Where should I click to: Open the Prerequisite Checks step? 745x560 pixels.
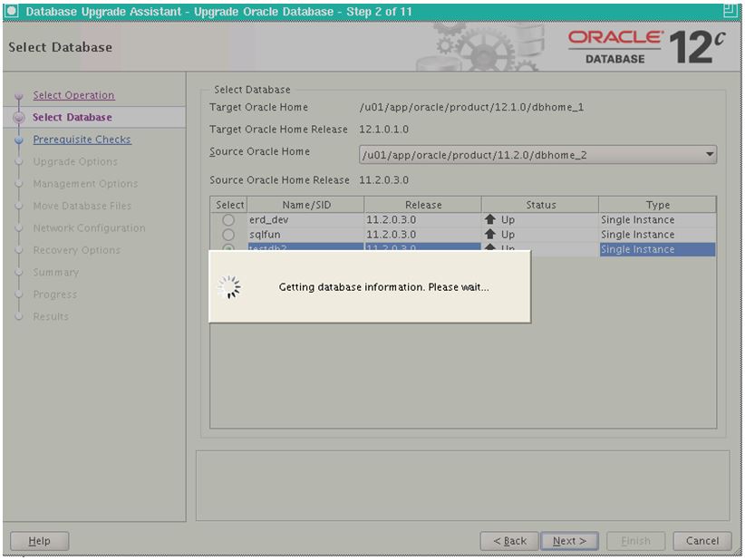[x=82, y=140]
